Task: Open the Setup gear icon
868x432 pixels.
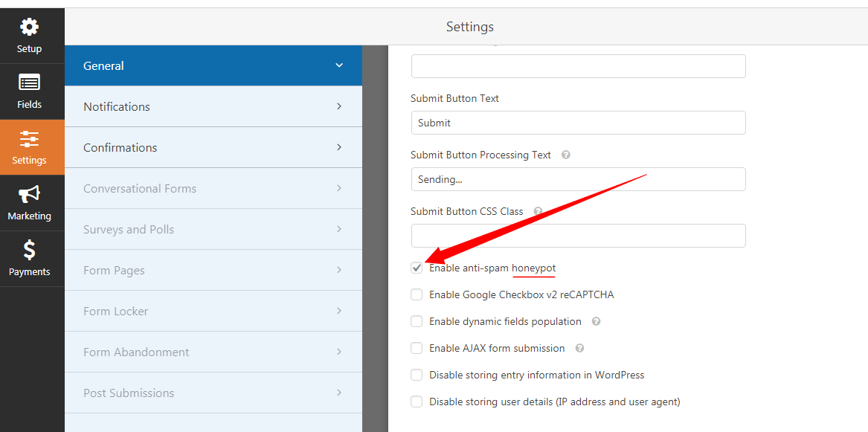Action: (29, 28)
